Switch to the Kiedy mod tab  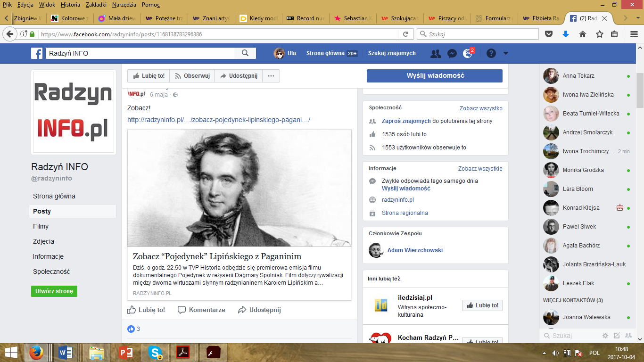258,18
